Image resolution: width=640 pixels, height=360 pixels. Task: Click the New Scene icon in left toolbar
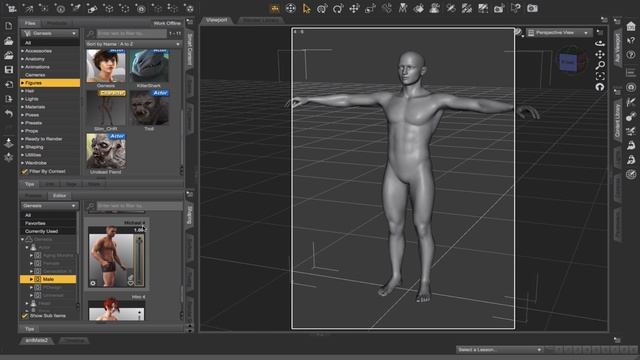click(9, 26)
